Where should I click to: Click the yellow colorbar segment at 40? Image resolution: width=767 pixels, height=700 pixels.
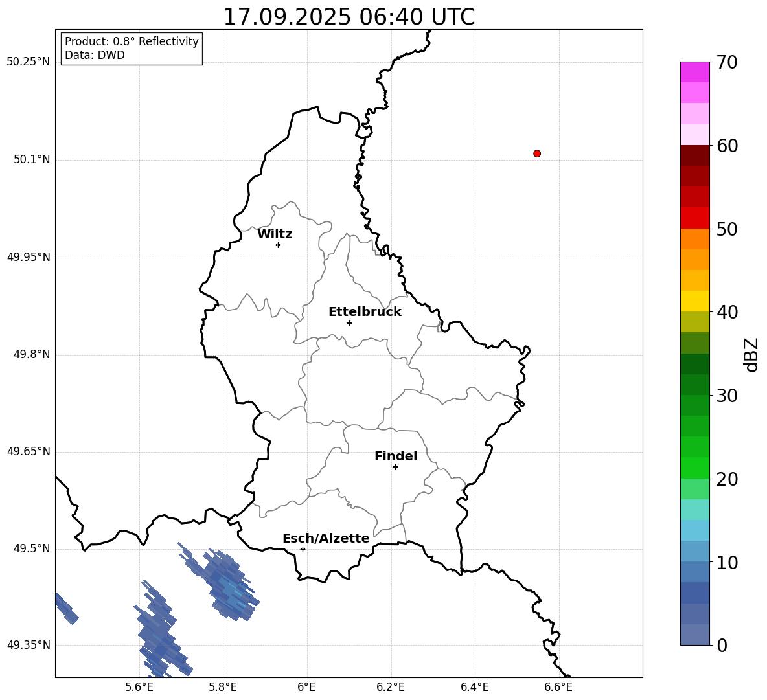click(x=694, y=301)
